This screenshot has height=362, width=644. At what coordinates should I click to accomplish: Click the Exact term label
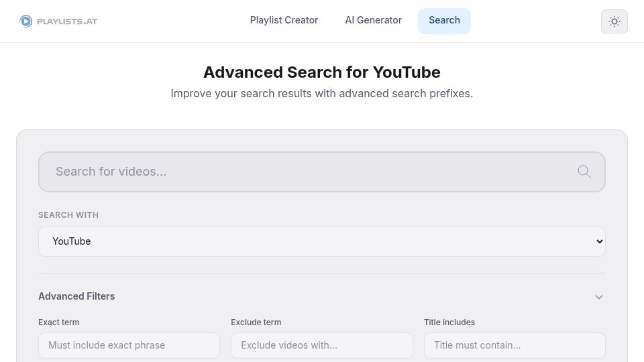point(59,322)
